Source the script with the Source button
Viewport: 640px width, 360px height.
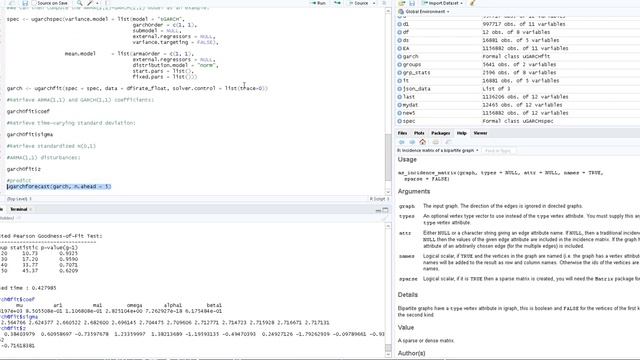pos(359,3)
